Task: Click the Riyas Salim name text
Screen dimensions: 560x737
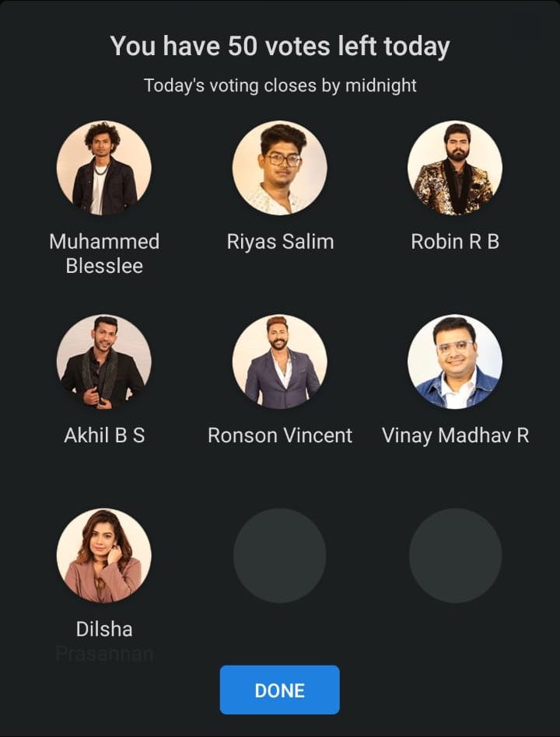Action: pos(280,242)
